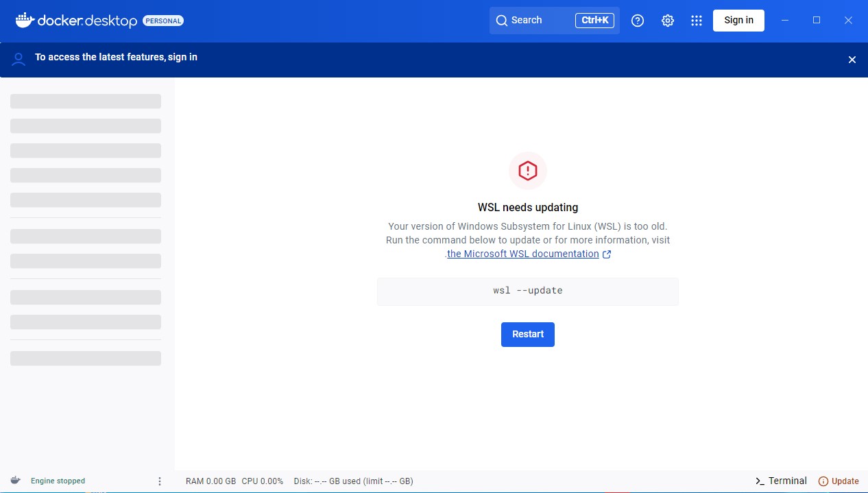Minimize the Docker Desktop window
868x493 pixels.
785,21
